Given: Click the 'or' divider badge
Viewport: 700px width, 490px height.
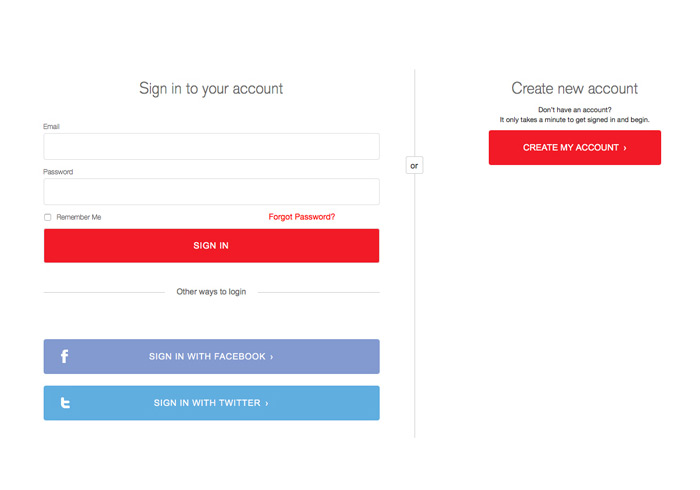Looking at the screenshot, I should click(414, 166).
